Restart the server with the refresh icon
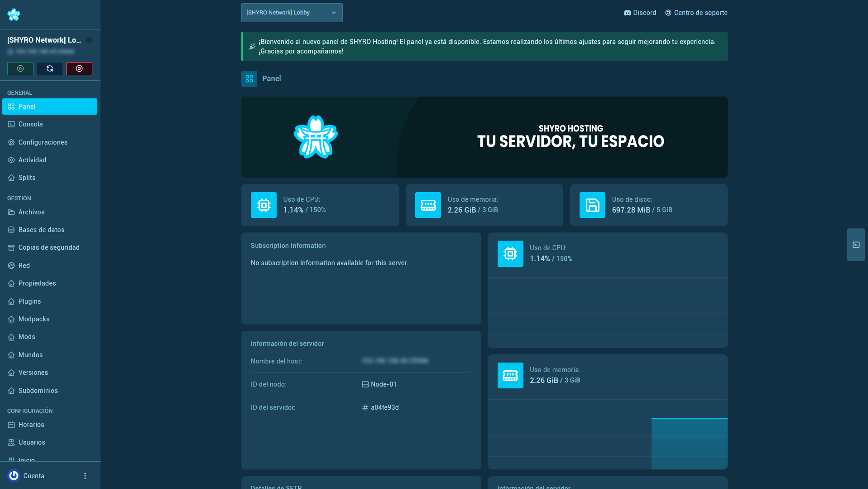868x489 pixels. [50, 68]
